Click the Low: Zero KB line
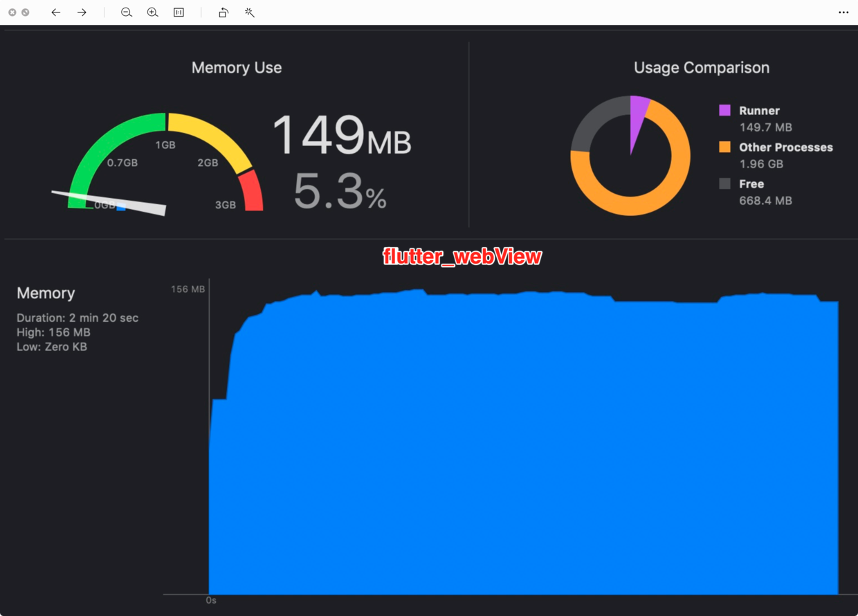Screen dimensions: 858x616 click(52, 347)
